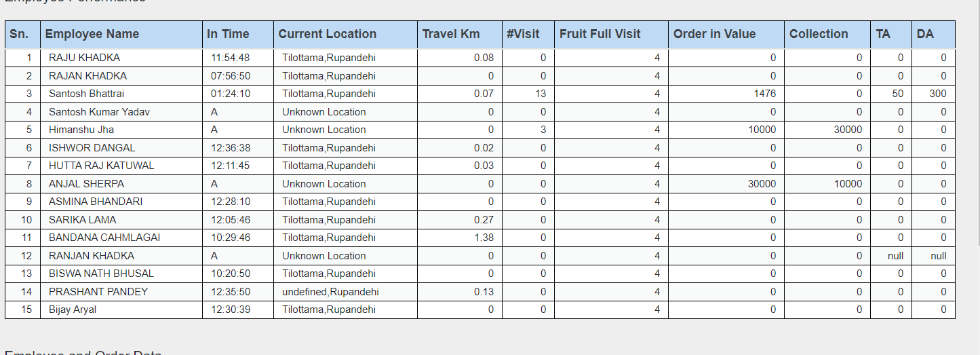Viewport: 980px width, 355px height.
Task: Click the Travel Km column header
Action: pyautogui.click(x=451, y=34)
